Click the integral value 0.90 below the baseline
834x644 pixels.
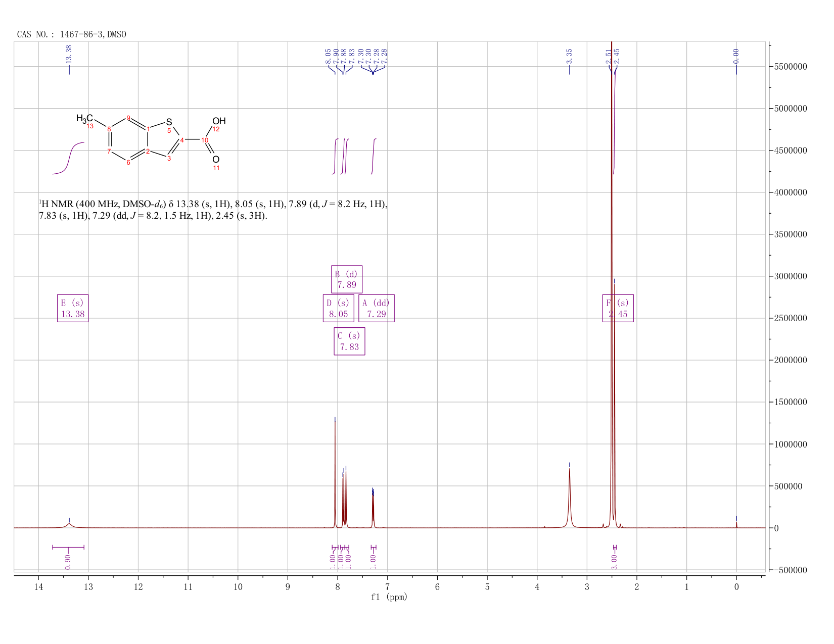[x=68, y=561]
